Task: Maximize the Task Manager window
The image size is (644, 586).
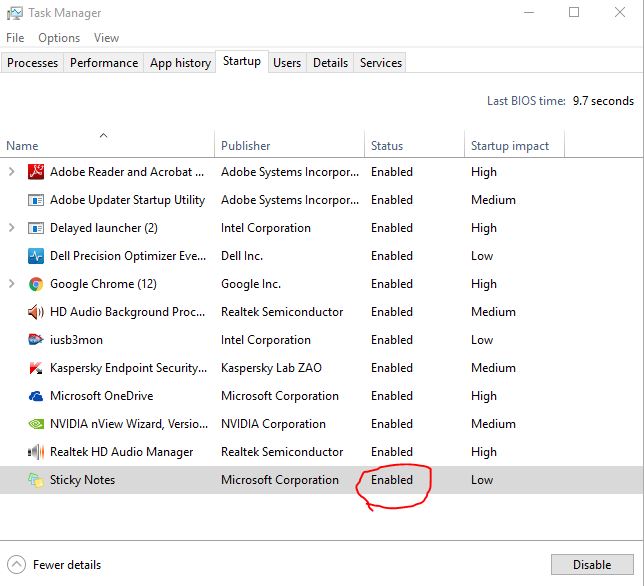Action: click(574, 12)
